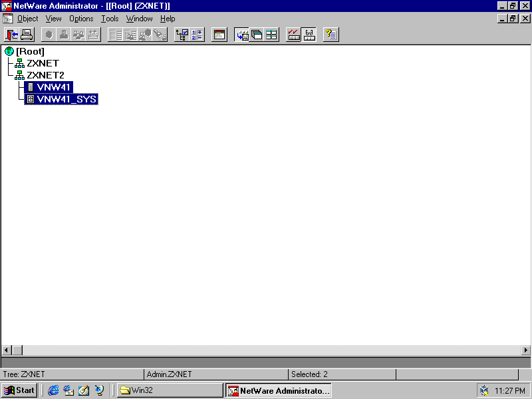
Task: Click the Help question mark toolbar icon
Action: [x=331, y=35]
